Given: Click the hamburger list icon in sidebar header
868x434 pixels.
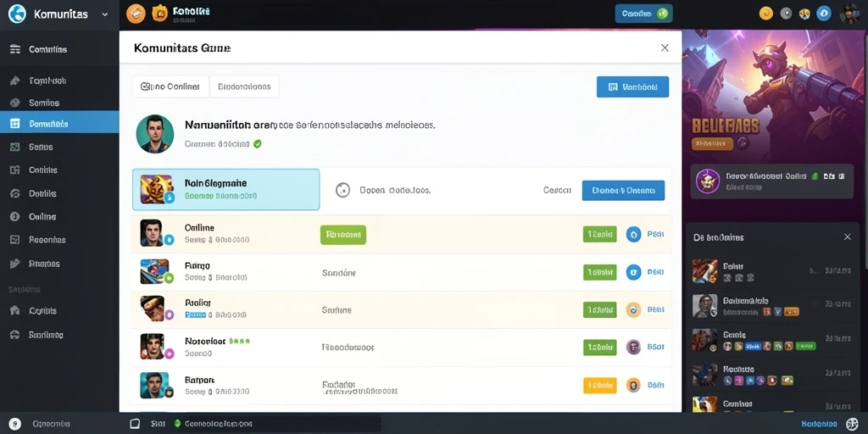Looking at the screenshot, I should pyautogui.click(x=15, y=49).
